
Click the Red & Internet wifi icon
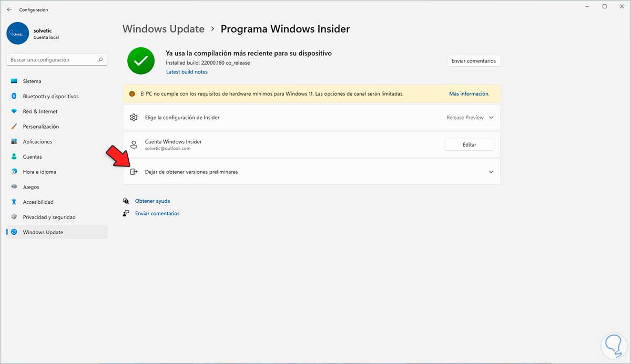tap(14, 111)
